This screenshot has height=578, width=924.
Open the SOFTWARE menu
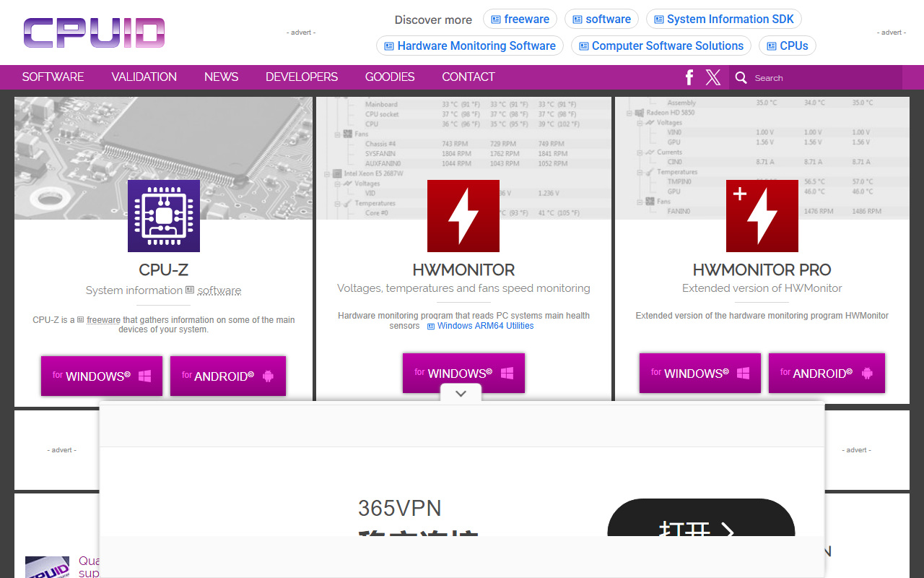click(x=53, y=77)
